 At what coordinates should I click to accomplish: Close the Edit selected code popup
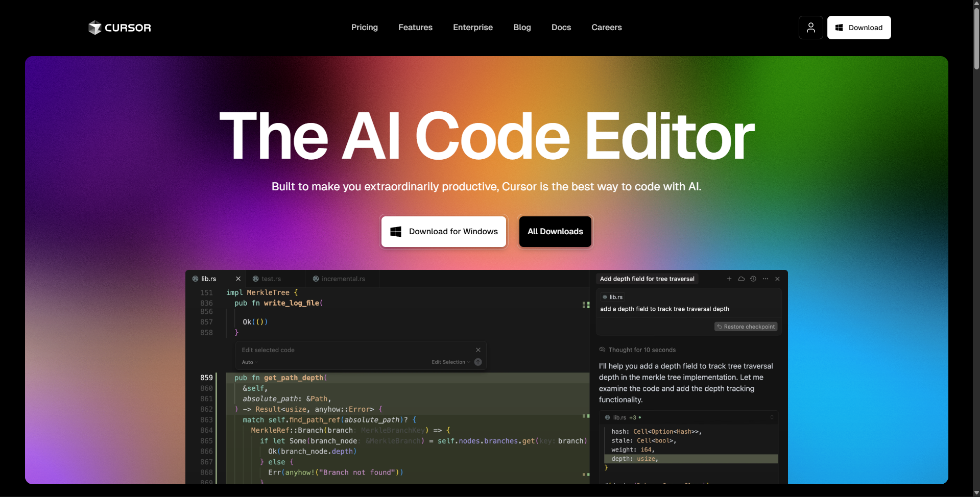[478, 350]
